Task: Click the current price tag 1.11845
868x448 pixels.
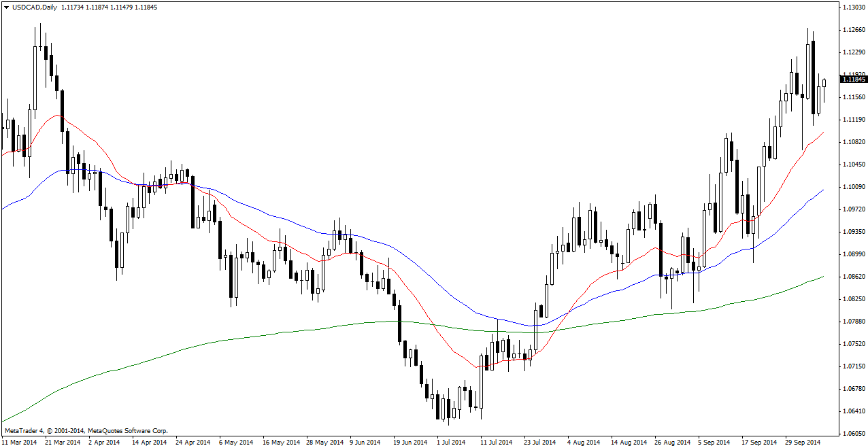Action: tap(853, 80)
